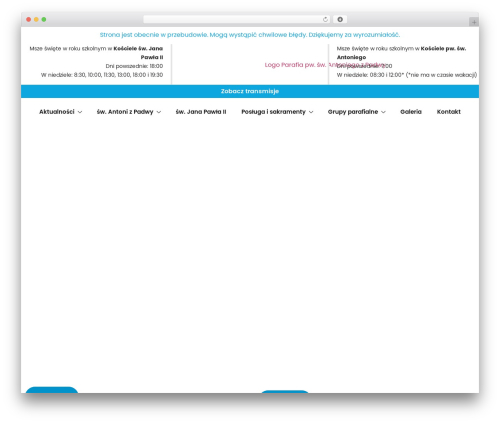Expand the chevron next to Aktualności
500x423 pixels.
80,112
